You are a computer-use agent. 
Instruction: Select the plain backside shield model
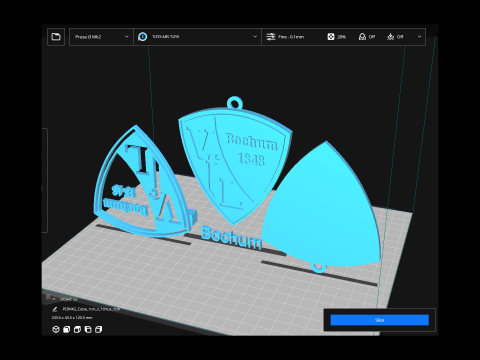[323, 208]
